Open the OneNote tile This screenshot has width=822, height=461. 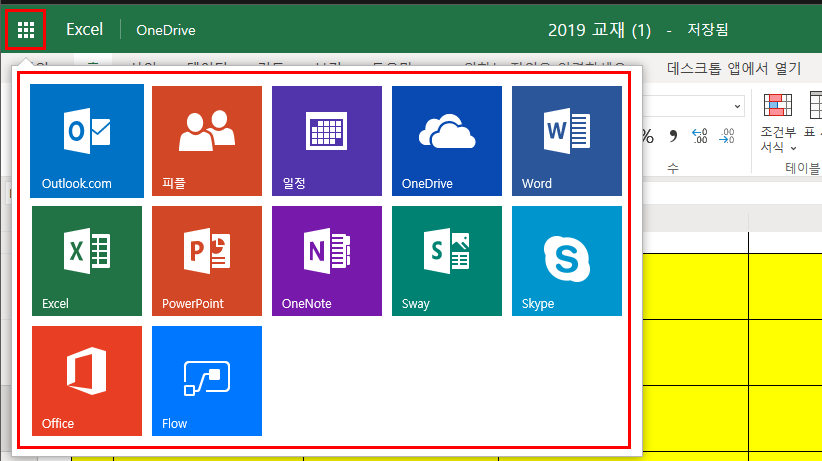(327, 261)
